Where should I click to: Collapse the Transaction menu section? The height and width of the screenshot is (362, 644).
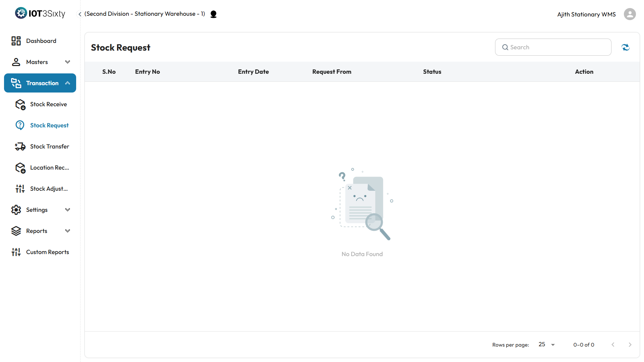[67, 83]
